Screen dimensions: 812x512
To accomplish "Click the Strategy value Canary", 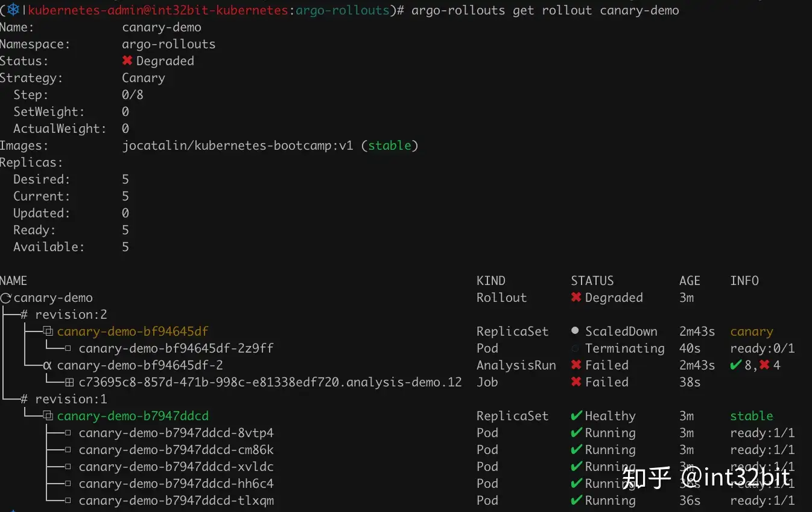I will (144, 78).
